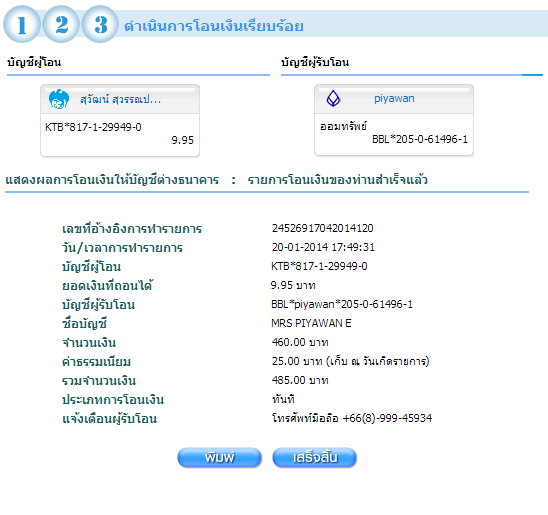Click account name MRS PIYAWAN E
The width and height of the screenshot is (548, 515).
click(311, 323)
